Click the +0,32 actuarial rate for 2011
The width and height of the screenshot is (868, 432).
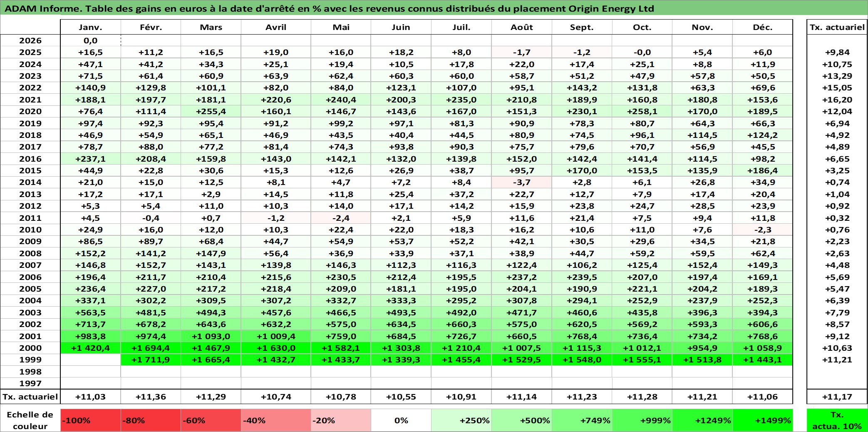coord(837,218)
